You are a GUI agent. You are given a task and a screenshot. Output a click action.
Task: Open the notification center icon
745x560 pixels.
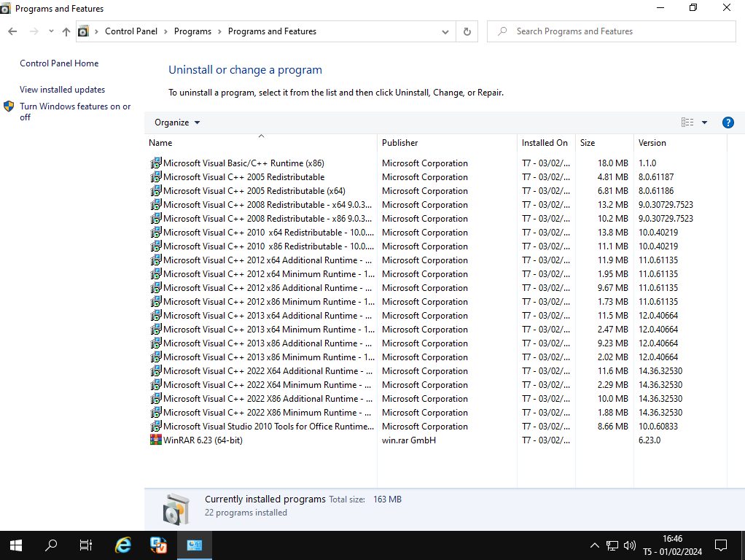click(720, 545)
